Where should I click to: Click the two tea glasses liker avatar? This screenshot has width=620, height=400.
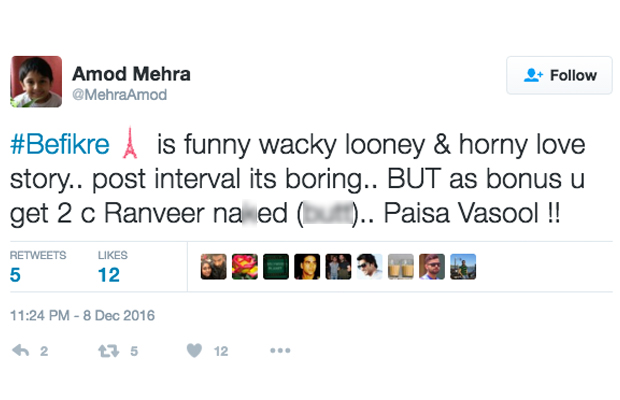(x=400, y=266)
